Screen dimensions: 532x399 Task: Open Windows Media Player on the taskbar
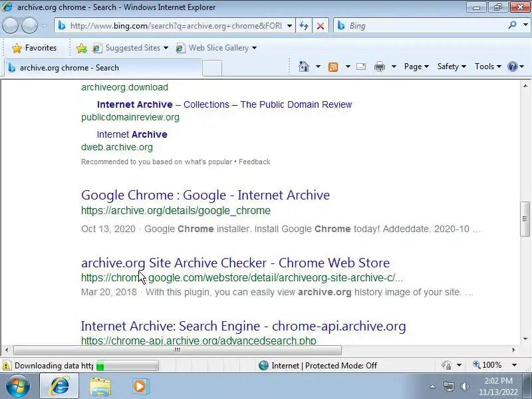140,386
